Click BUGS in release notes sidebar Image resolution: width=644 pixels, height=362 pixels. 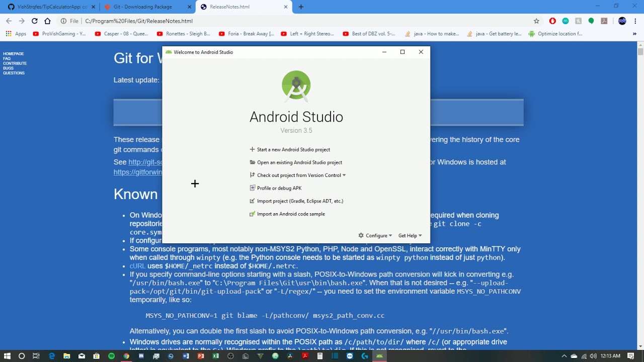tap(8, 68)
